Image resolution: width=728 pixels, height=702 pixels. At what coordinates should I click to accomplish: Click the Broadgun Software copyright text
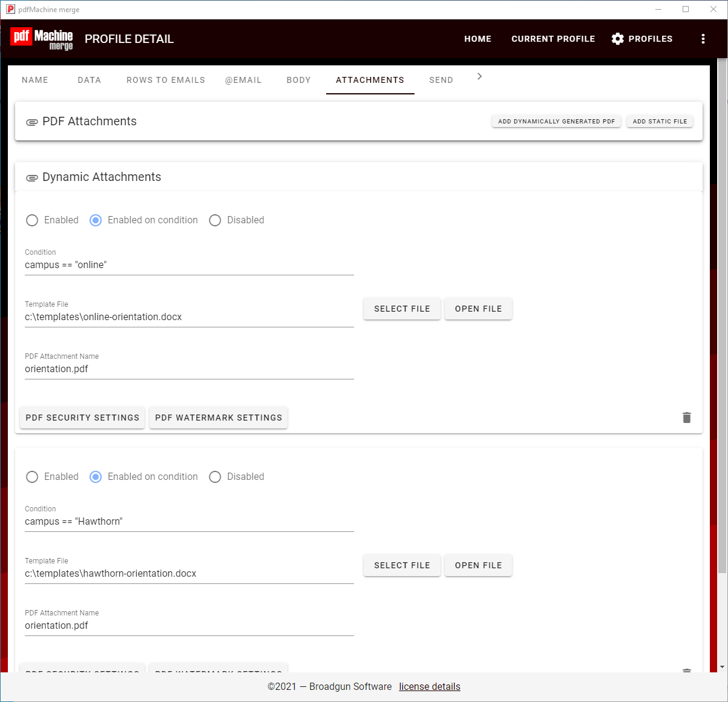330,686
